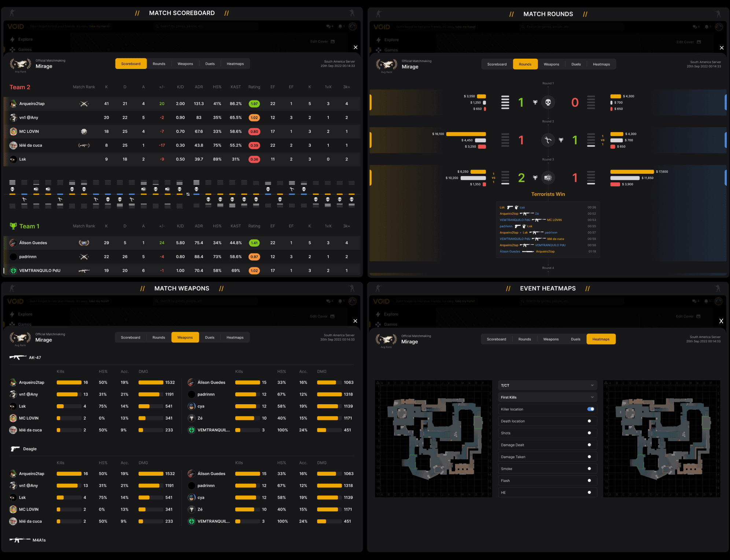
Task: Disable the Killer location toggle
Action: pyautogui.click(x=590, y=409)
